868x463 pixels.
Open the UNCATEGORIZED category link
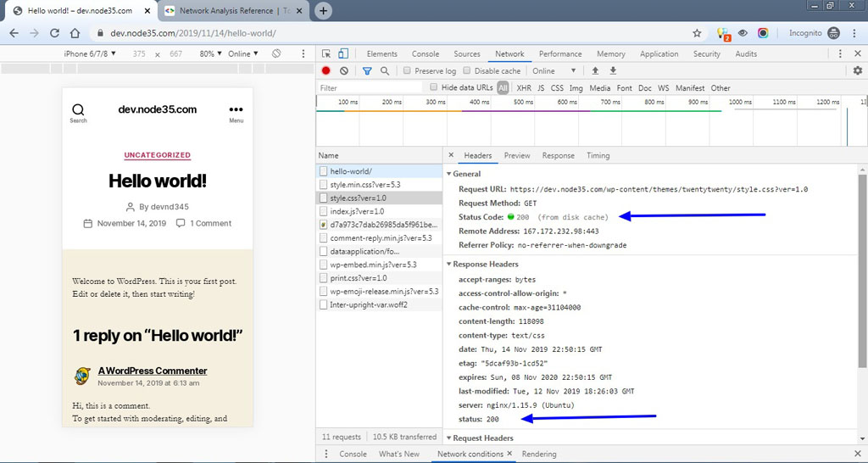(x=157, y=155)
